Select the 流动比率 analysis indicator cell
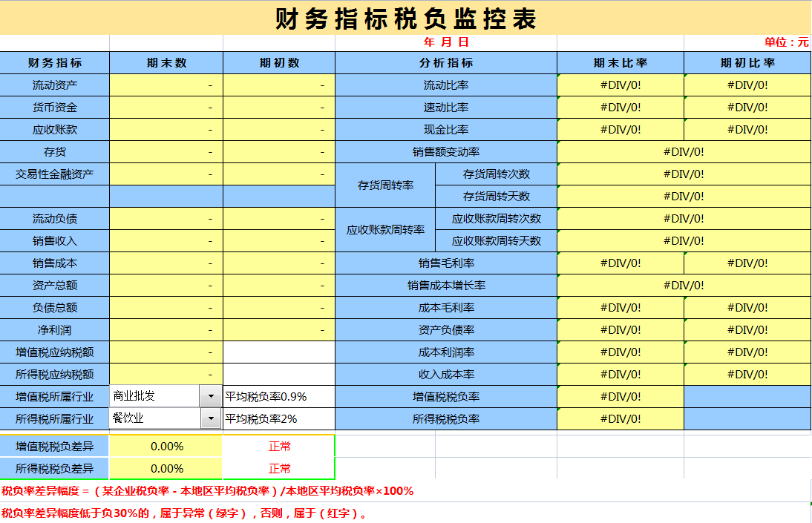Image resolution: width=812 pixels, height=523 pixels. point(445,85)
